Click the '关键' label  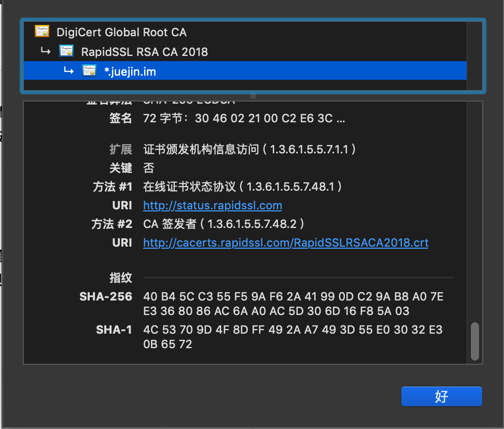(120, 168)
